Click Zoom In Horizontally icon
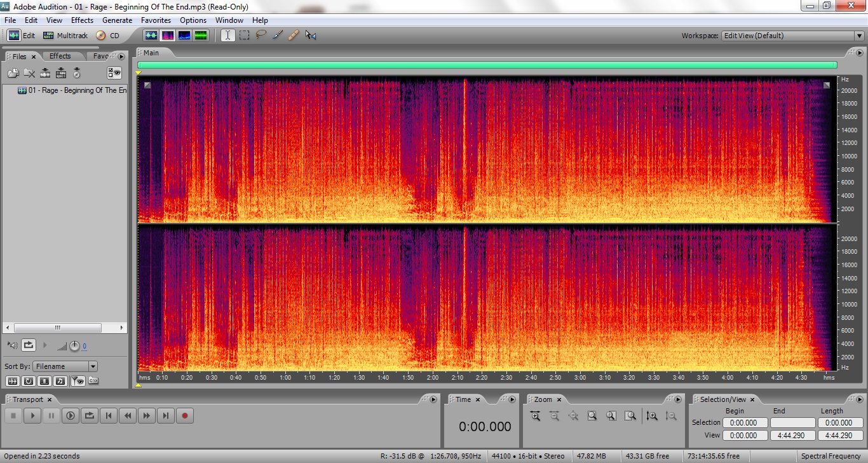 click(x=535, y=416)
